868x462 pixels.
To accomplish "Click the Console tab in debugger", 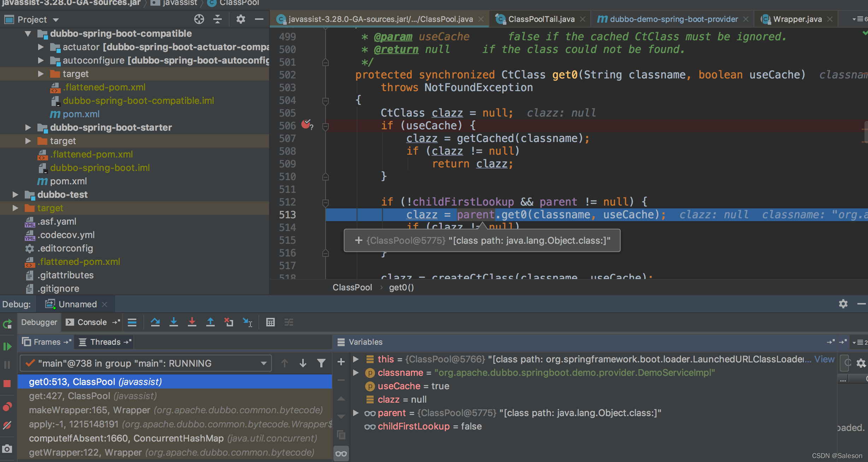I will click(90, 322).
